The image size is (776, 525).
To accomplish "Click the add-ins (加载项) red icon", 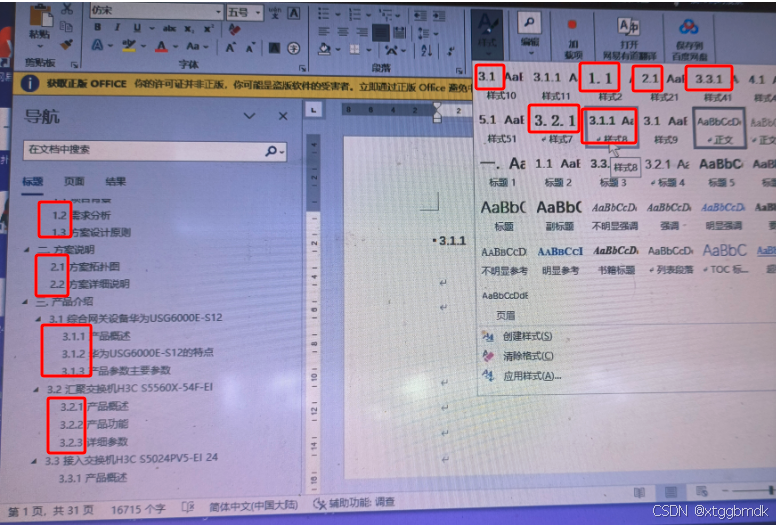I will coord(573,24).
